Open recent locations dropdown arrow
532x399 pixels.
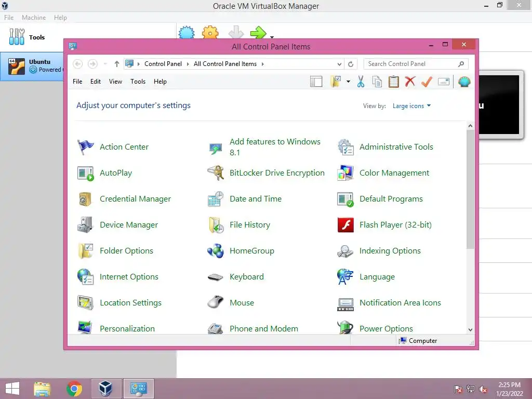[x=105, y=64]
